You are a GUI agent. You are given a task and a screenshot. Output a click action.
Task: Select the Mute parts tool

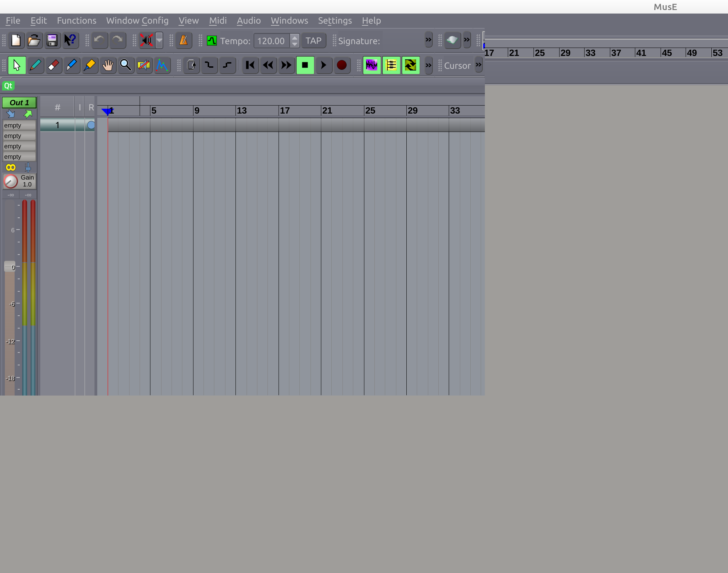tap(144, 65)
